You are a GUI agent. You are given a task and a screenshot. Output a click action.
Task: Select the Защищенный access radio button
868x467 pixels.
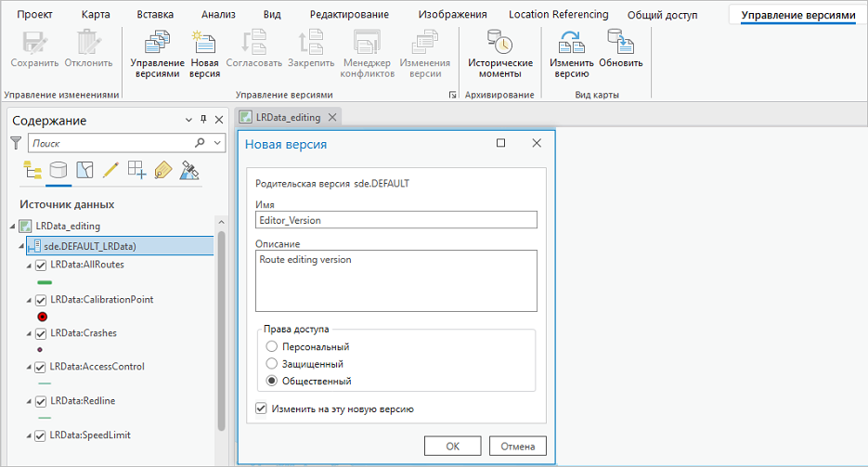point(272,364)
